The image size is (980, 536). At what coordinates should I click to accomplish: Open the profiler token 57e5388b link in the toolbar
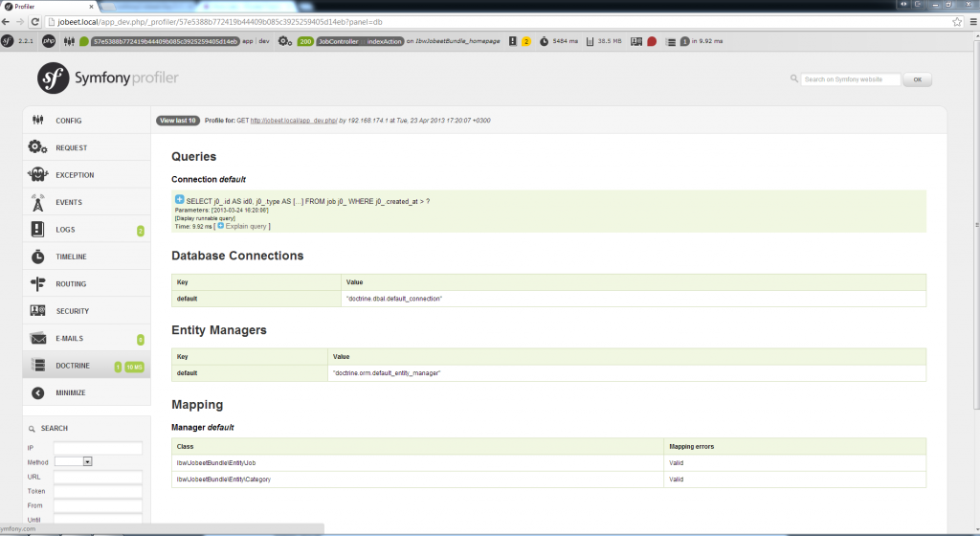(166, 41)
